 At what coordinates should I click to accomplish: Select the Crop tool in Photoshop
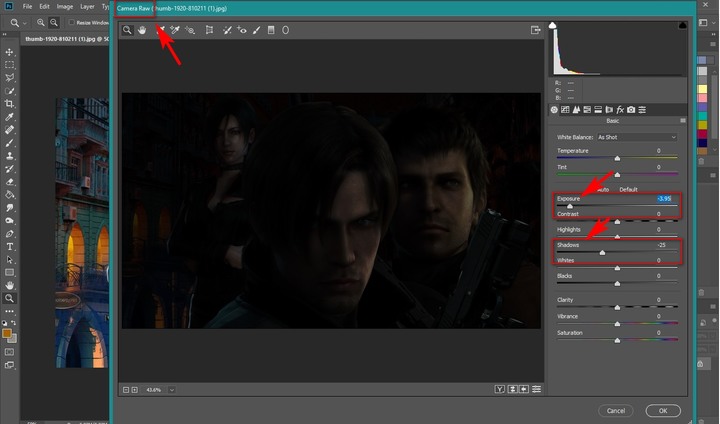[x=9, y=104]
